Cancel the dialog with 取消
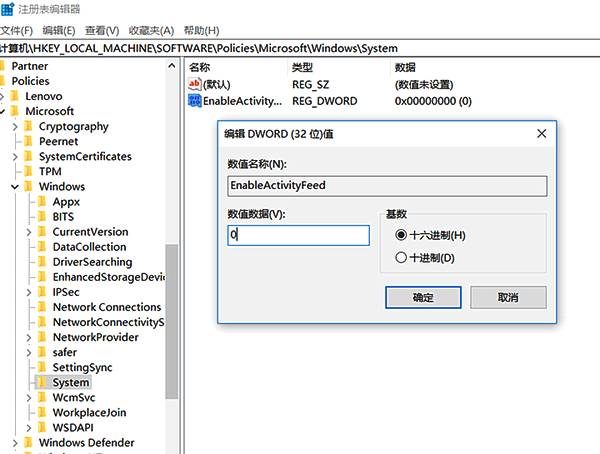Screen dimensions: 600x454 [508, 297]
